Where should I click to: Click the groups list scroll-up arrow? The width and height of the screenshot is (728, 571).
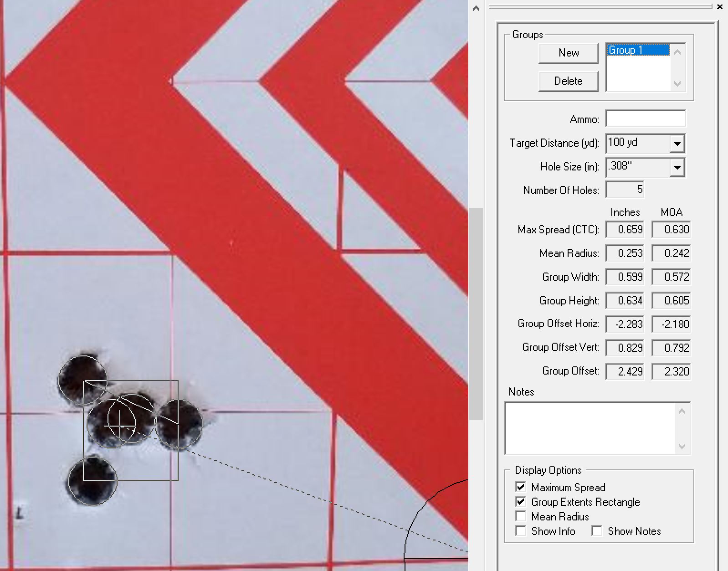click(677, 52)
